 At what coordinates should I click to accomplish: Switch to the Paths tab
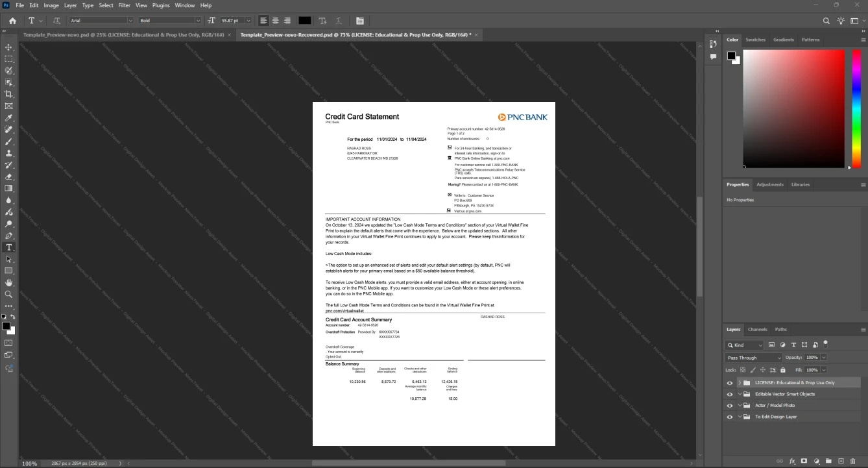(781, 329)
